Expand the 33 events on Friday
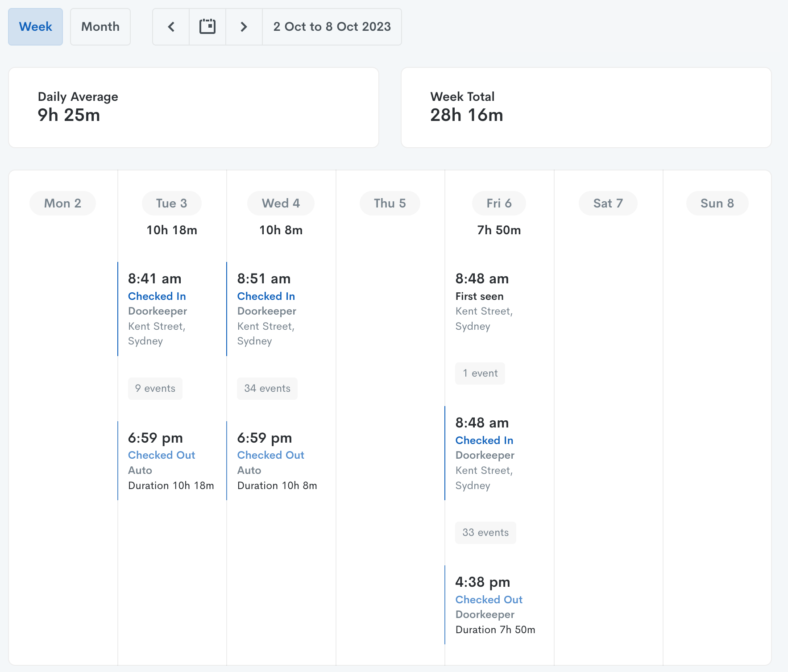 485,533
